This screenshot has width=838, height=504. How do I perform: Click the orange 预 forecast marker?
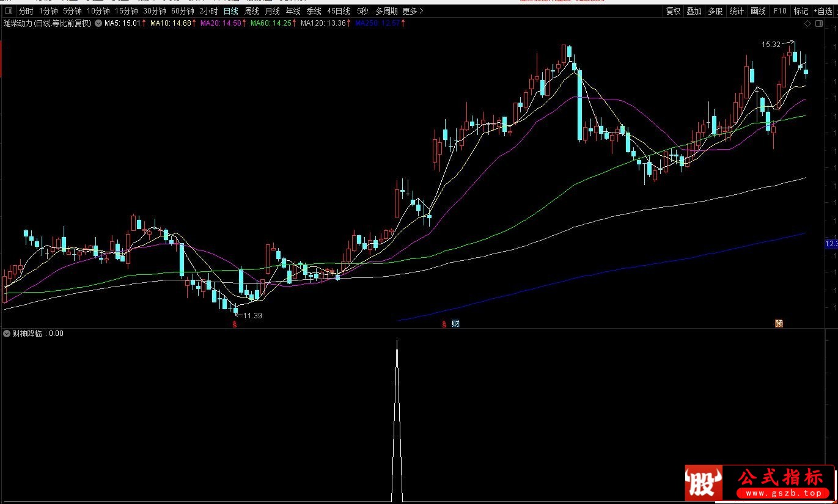(x=779, y=324)
